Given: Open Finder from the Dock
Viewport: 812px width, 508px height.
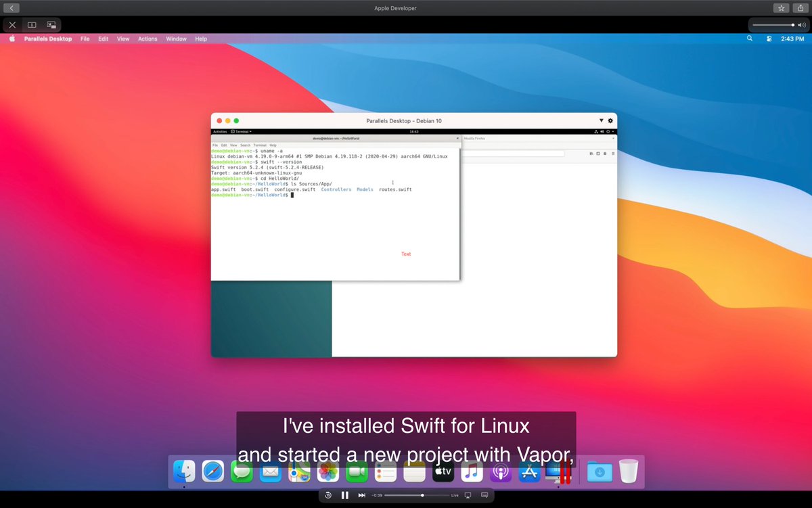Looking at the screenshot, I should pos(184,471).
